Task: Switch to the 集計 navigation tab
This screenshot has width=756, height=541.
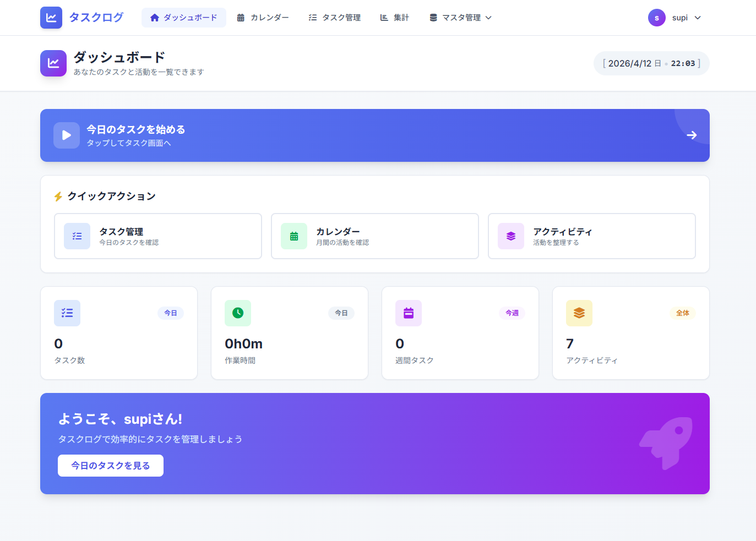Action: point(394,18)
